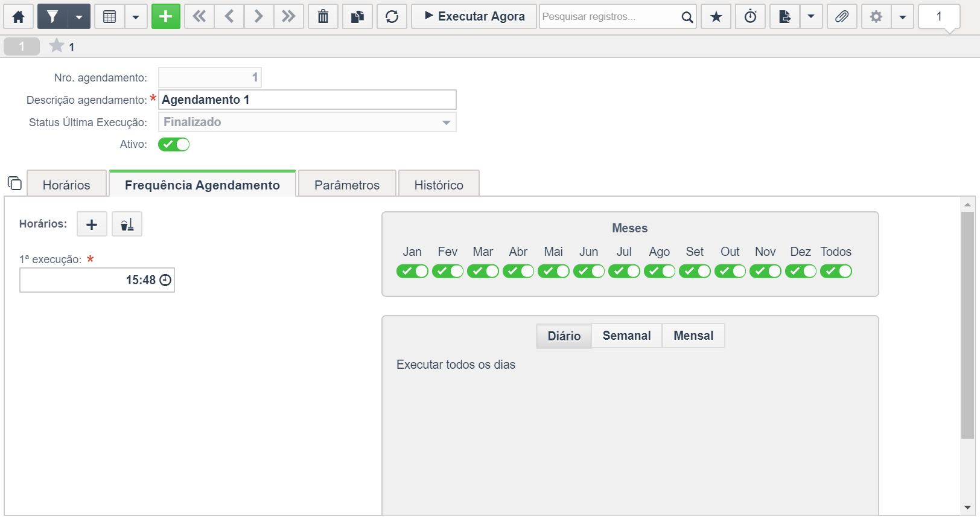980x519 pixels.
Task: Clear all times with the broom icon
Action: click(x=127, y=224)
